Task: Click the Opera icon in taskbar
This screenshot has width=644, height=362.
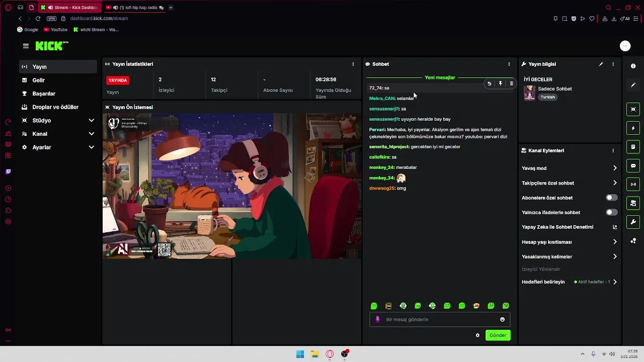Action: tap(330, 354)
